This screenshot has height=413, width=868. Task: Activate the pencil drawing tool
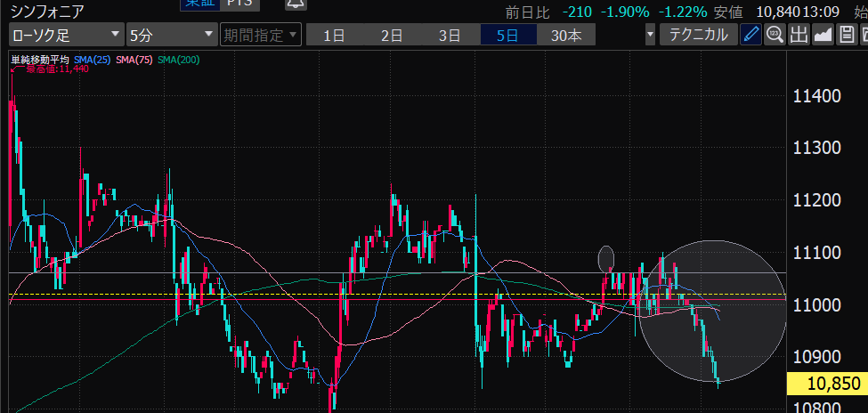pos(751,36)
